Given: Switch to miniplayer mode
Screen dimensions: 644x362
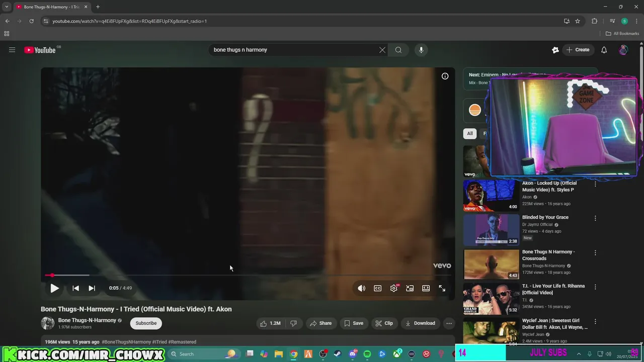Looking at the screenshot, I should [410, 288].
